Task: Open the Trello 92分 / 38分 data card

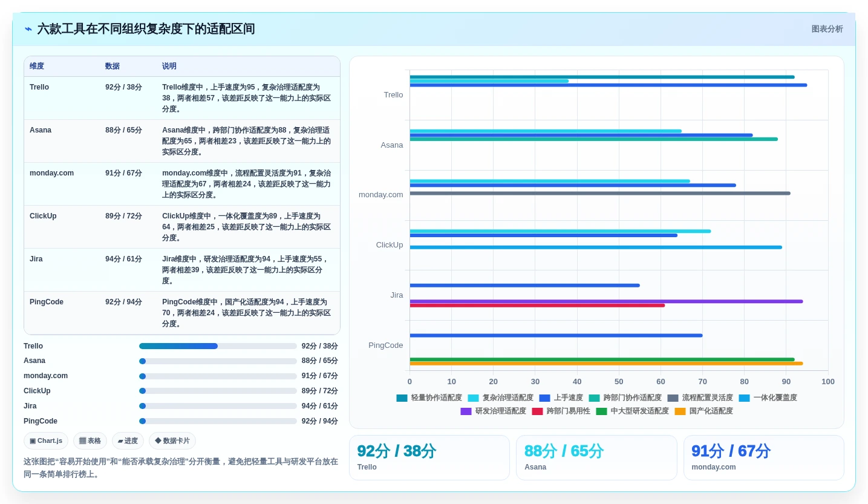Action: coord(429,458)
